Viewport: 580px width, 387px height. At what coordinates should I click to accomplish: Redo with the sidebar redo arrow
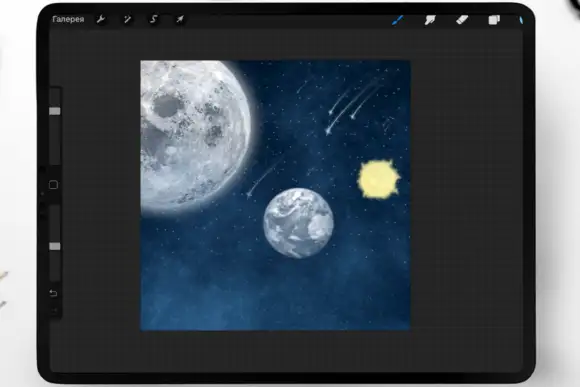54,310
